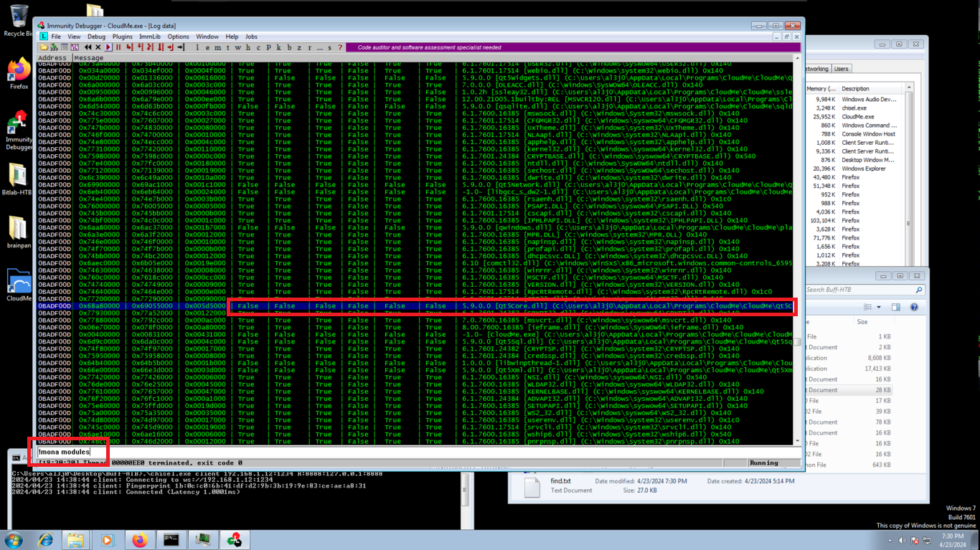
Task: Open the ImmLib menu
Action: [x=150, y=37]
